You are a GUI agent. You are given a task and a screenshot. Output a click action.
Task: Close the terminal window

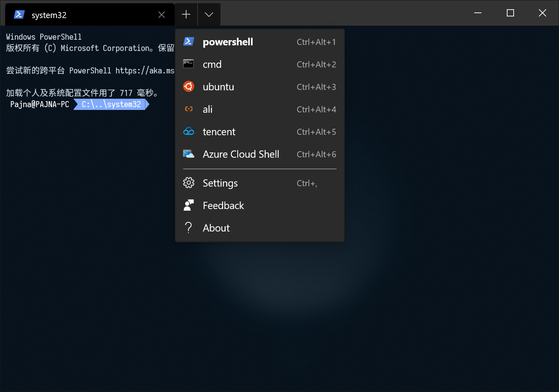543,13
